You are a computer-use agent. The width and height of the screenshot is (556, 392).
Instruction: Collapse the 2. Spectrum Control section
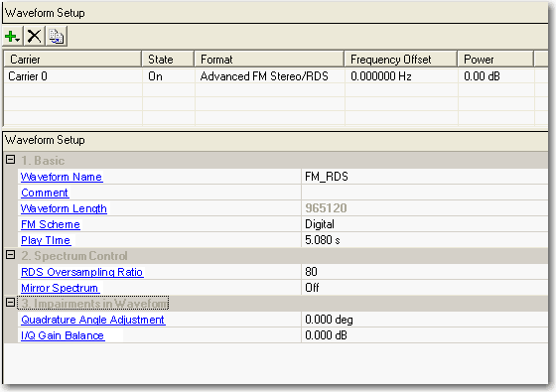pyautogui.click(x=11, y=255)
